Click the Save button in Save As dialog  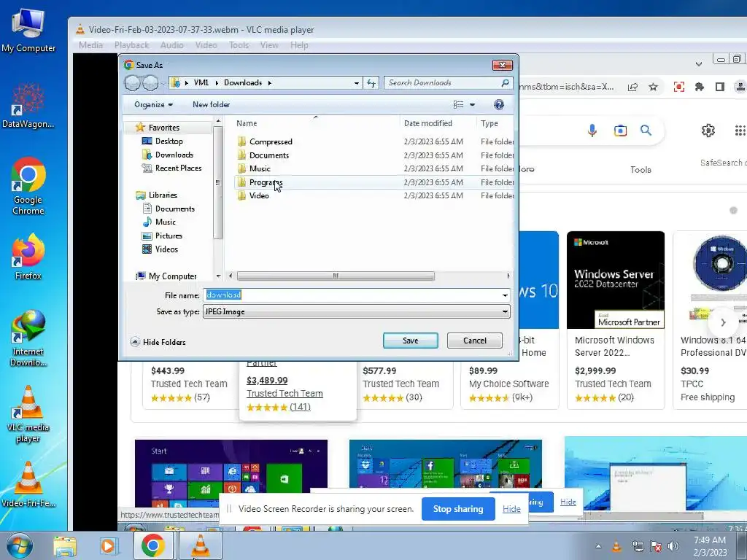coord(410,341)
